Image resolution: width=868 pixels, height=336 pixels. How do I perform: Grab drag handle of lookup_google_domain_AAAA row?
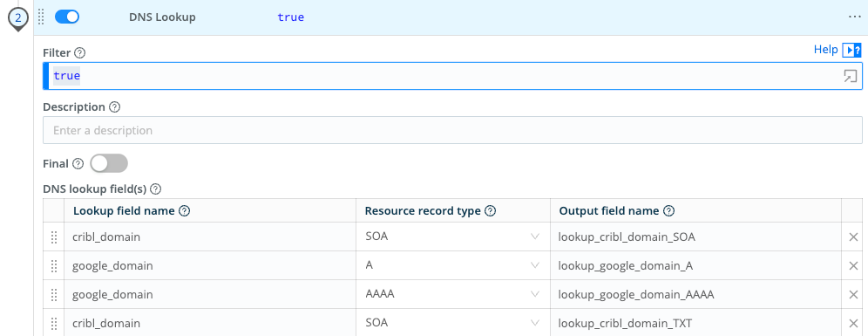(54, 294)
